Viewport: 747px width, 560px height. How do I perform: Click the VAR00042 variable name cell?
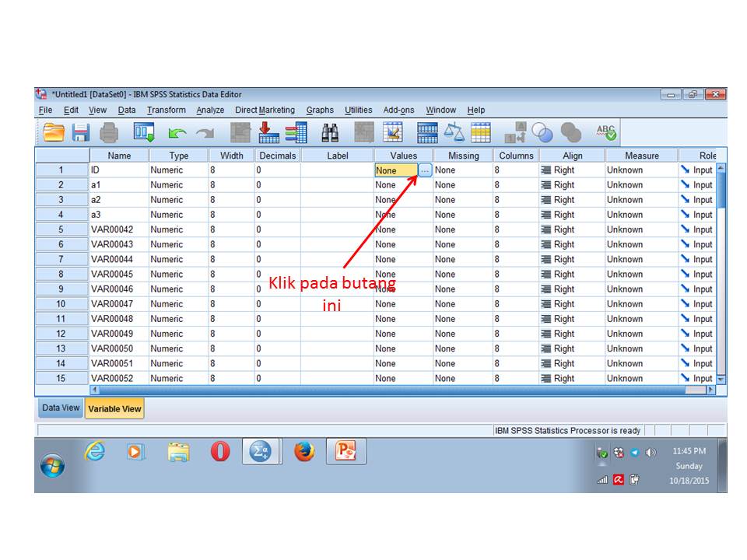tap(119, 229)
